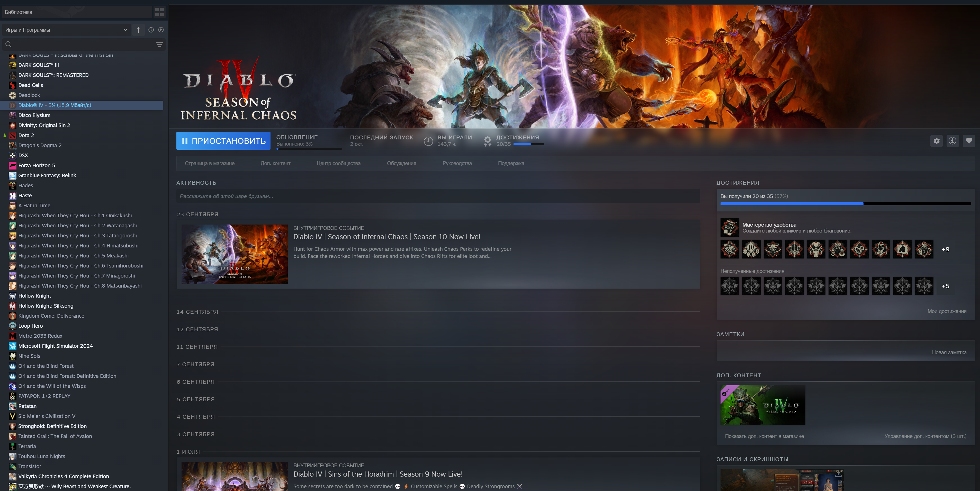
Task: Expand the 7 Сентября activity section
Action: click(195, 364)
